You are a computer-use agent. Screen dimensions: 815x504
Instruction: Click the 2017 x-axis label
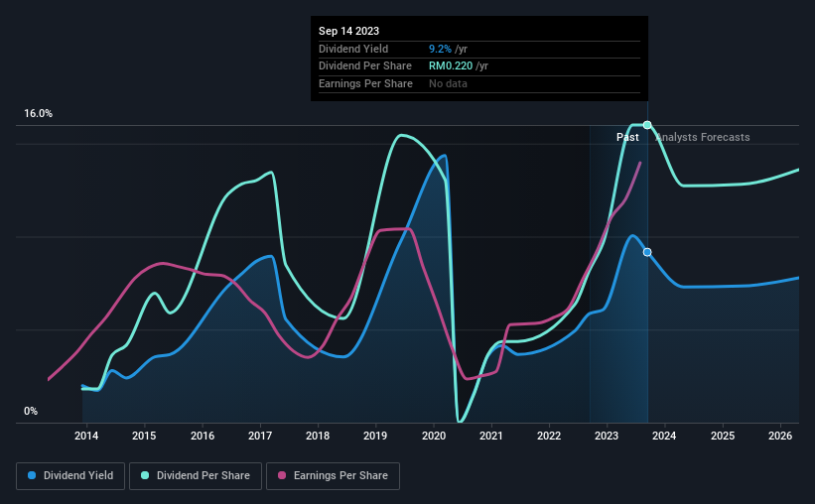(x=260, y=436)
